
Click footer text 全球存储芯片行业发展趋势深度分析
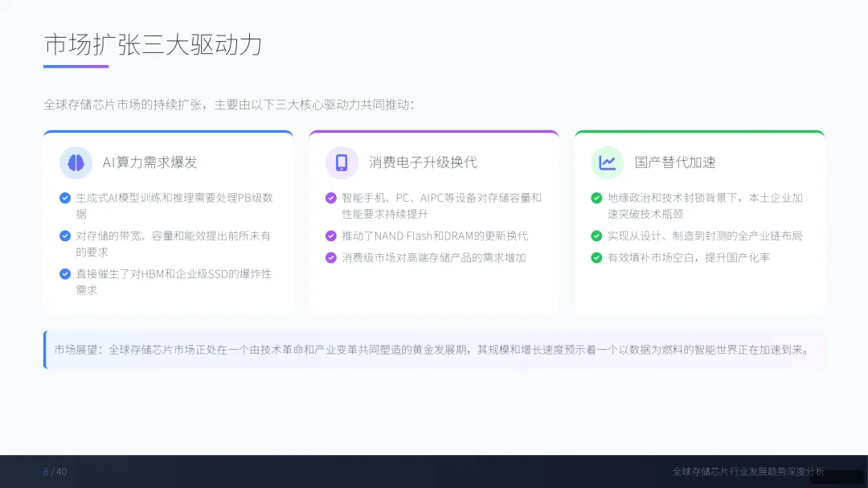(748, 472)
